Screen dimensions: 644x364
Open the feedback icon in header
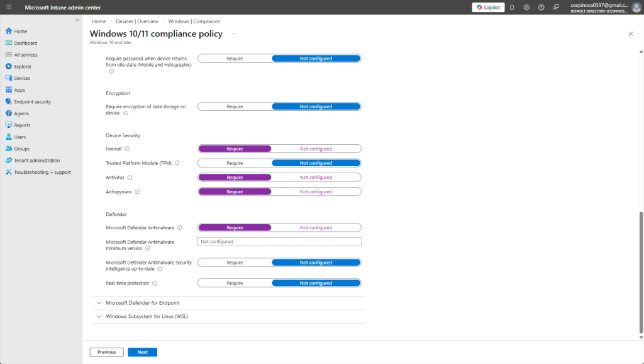(x=555, y=8)
